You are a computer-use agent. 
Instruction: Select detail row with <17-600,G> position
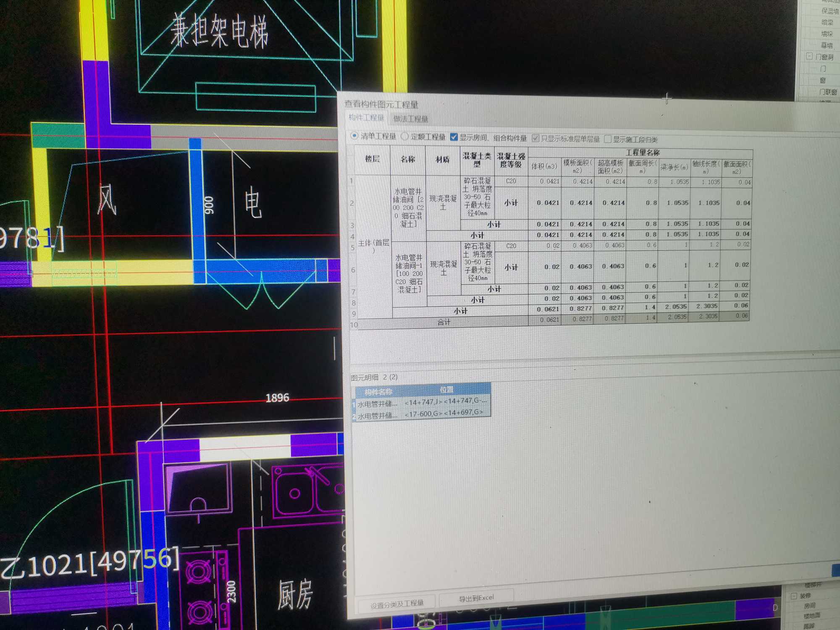[x=423, y=415]
